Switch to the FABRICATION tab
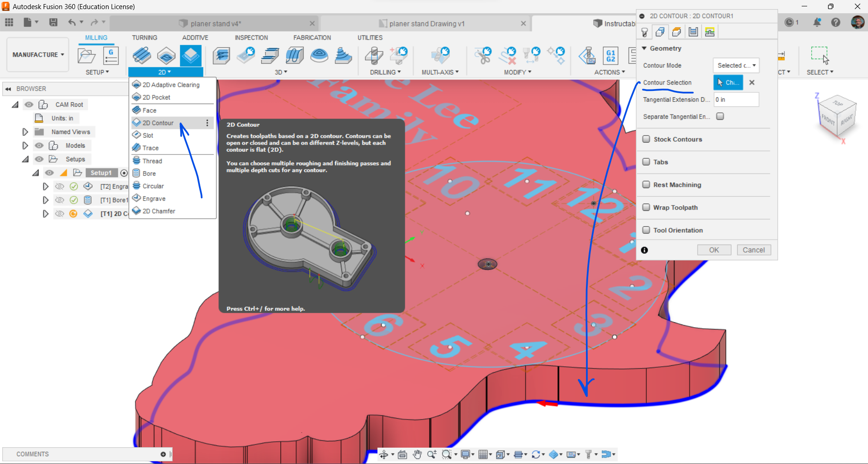 312,38
